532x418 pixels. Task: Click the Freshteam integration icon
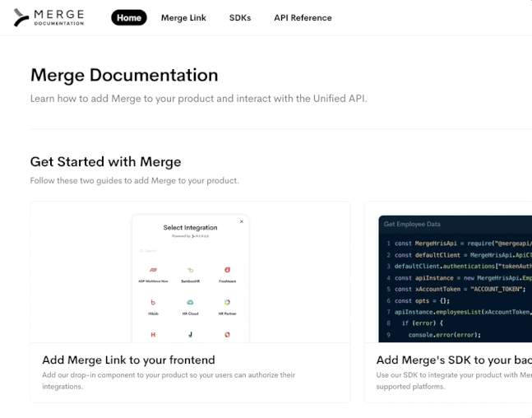(227, 270)
